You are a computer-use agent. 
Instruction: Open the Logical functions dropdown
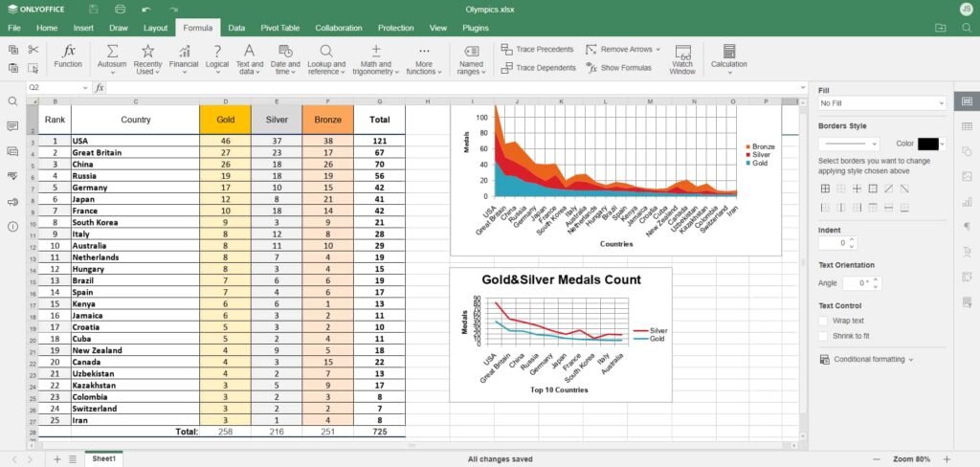217,60
